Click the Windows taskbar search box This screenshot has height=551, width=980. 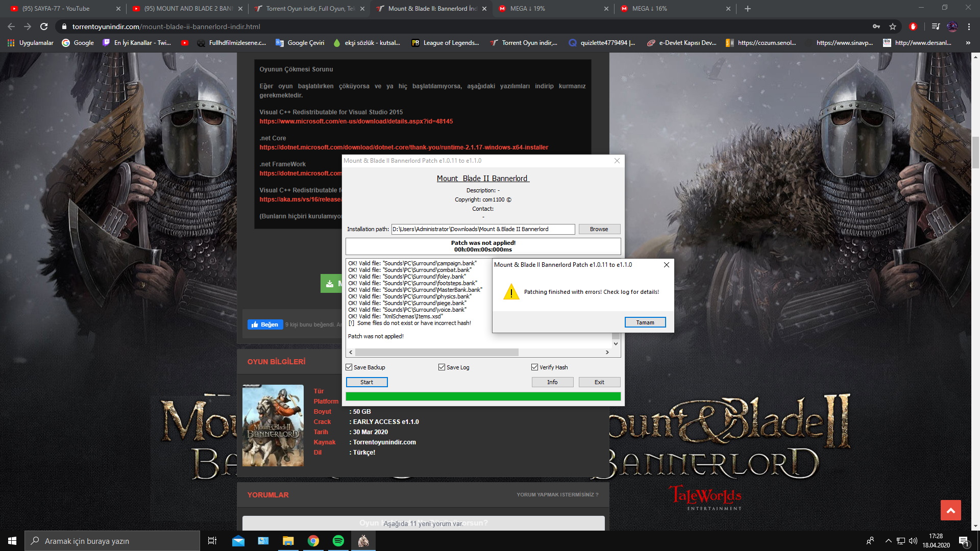point(112,541)
